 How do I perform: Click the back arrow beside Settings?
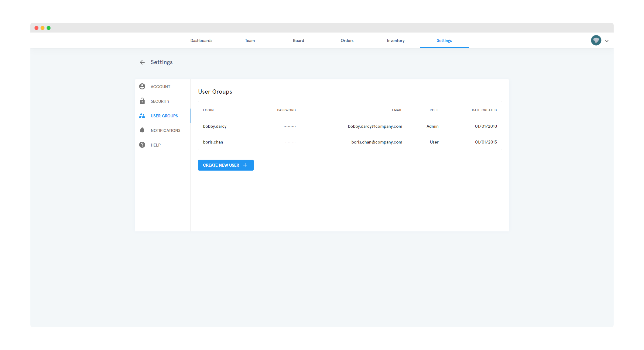point(142,62)
